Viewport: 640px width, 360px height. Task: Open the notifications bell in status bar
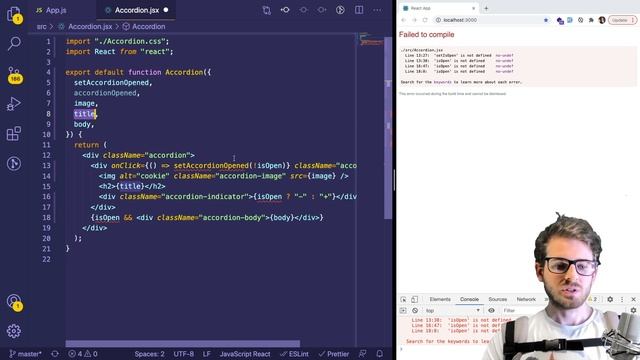point(380,354)
